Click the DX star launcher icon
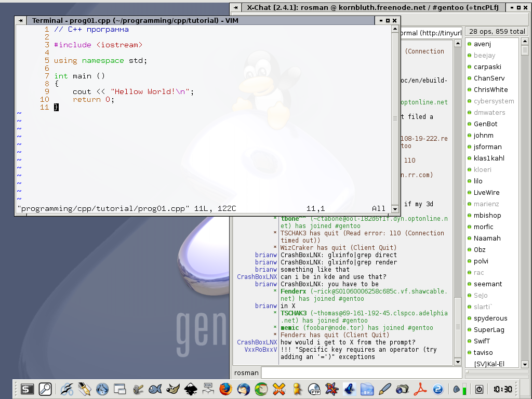The image size is (532, 399). coord(332,389)
